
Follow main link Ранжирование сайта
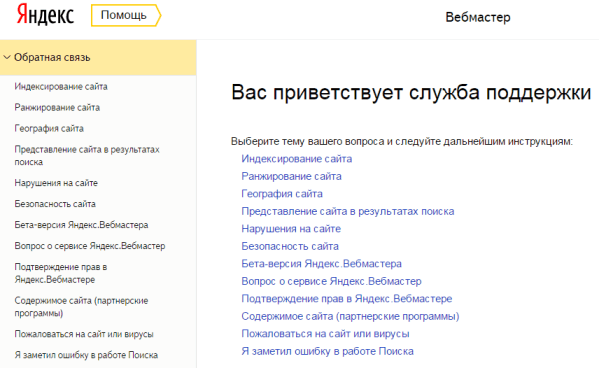coord(291,177)
